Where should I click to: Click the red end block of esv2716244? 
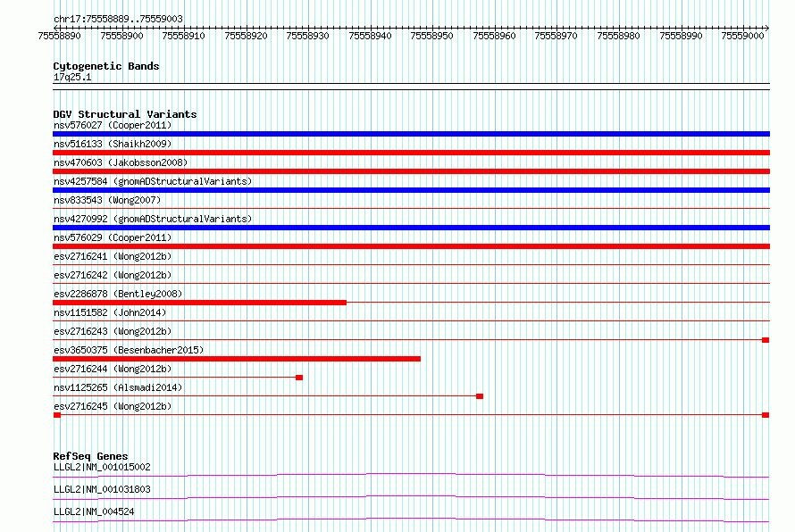[299, 378]
